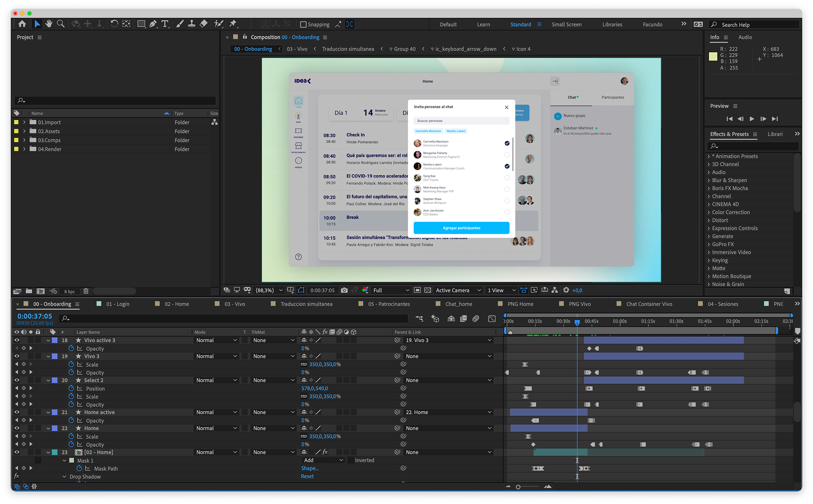Click the Info panel color swatch
This screenshot has width=813, height=504.
[713, 57]
